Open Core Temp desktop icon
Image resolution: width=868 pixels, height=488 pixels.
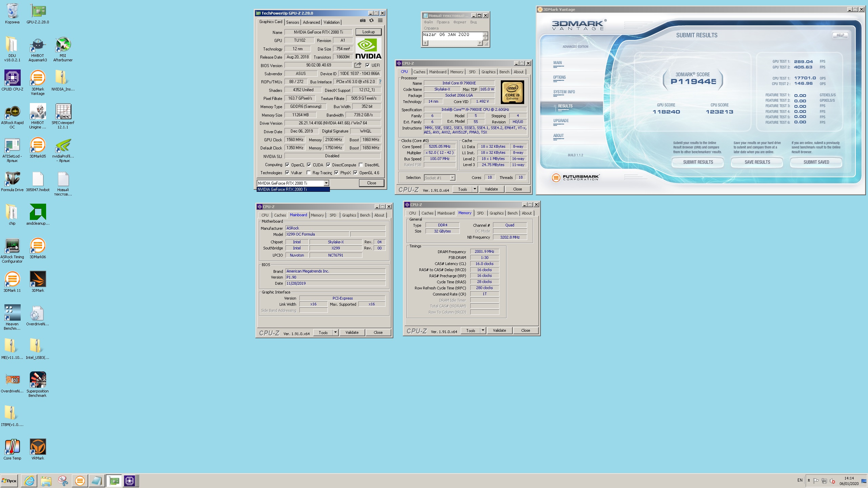click(x=13, y=449)
